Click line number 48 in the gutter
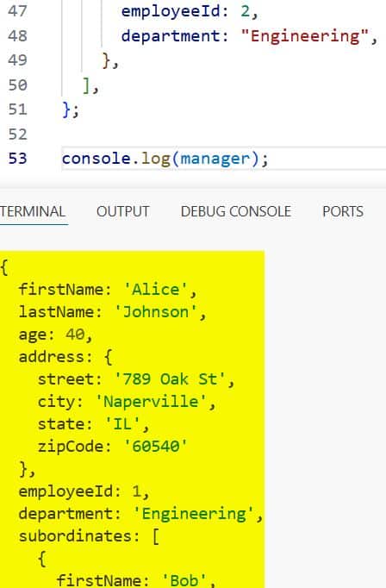 (17, 36)
